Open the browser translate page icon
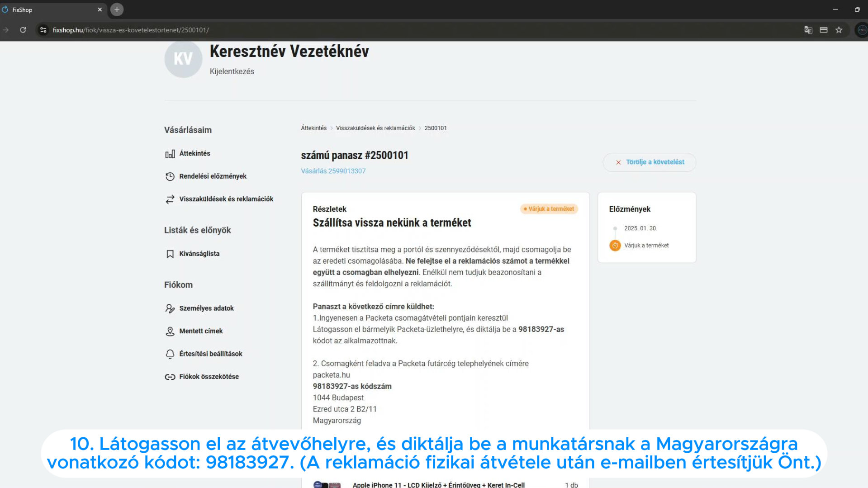This screenshot has width=868, height=488. [x=808, y=30]
